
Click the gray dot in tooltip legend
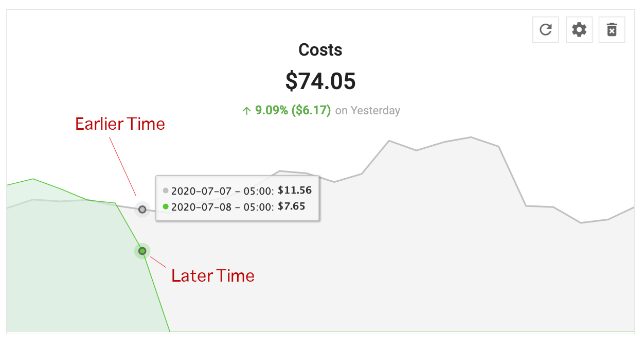coord(166,191)
